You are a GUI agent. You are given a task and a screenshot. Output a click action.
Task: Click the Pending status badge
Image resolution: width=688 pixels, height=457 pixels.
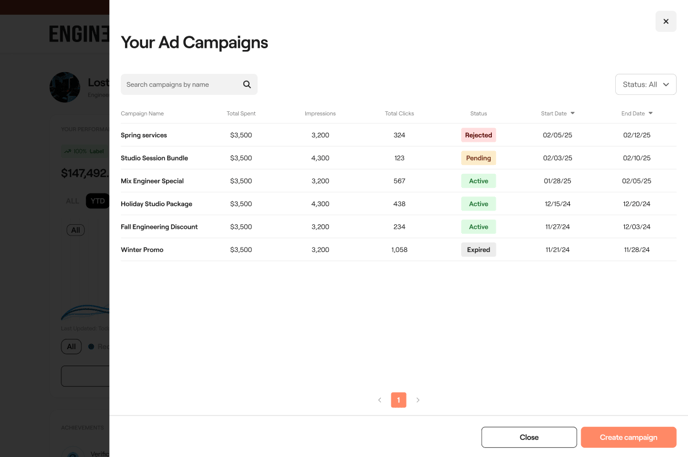pyautogui.click(x=478, y=158)
